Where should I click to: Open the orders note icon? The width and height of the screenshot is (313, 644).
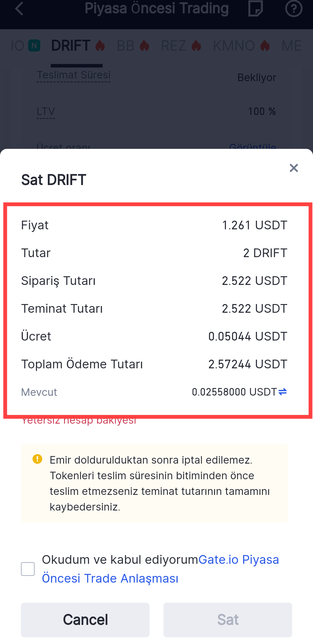(x=255, y=9)
